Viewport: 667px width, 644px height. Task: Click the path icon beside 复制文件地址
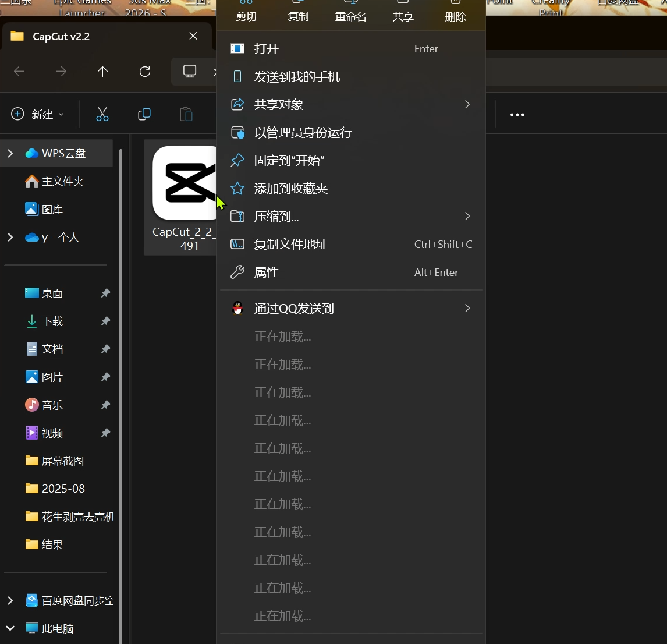pyautogui.click(x=237, y=245)
